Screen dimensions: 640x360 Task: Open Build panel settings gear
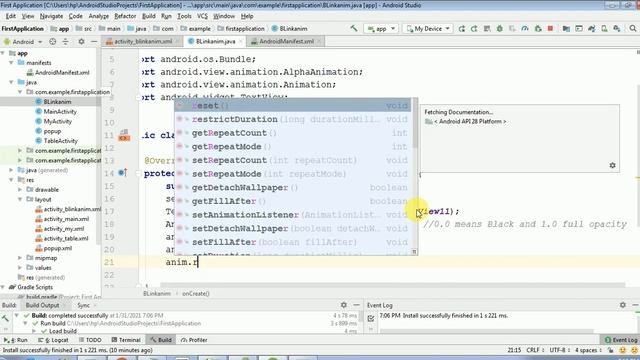click(344, 305)
